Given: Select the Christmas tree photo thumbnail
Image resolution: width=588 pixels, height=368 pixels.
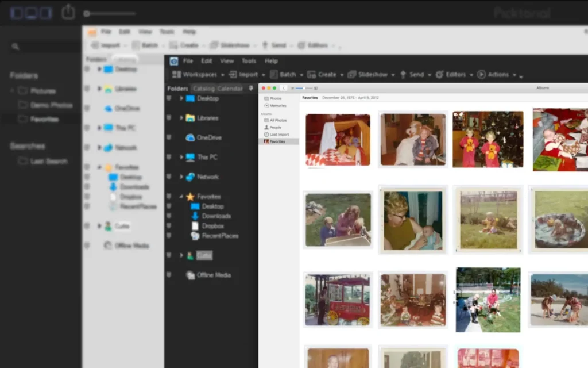Looking at the screenshot, I should pos(488,139).
